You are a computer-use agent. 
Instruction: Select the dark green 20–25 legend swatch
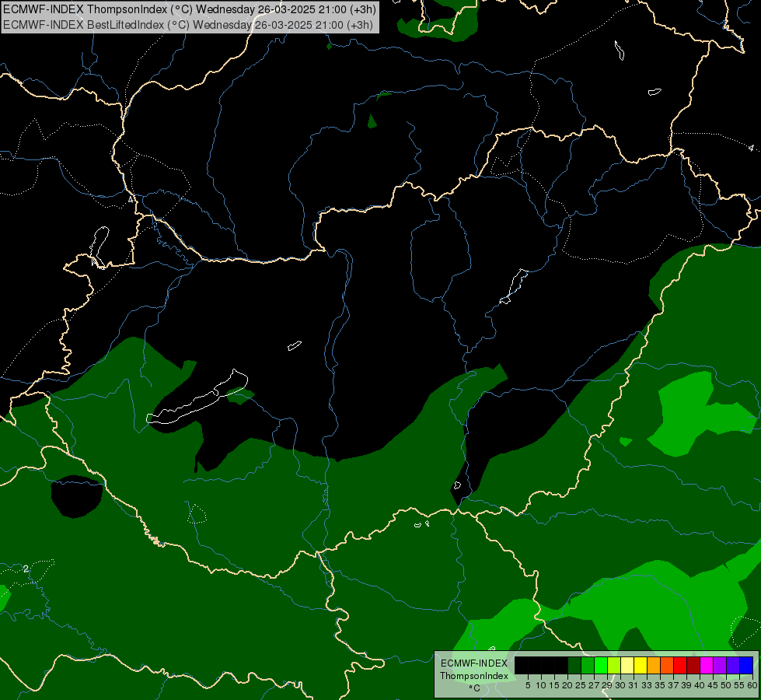[574, 665]
